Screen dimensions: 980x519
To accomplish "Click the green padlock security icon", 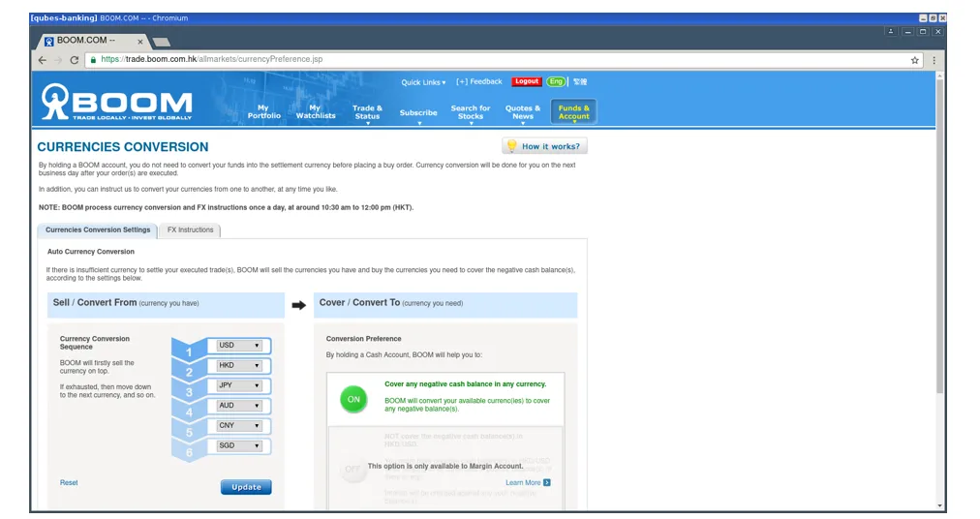I will pos(93,59).
